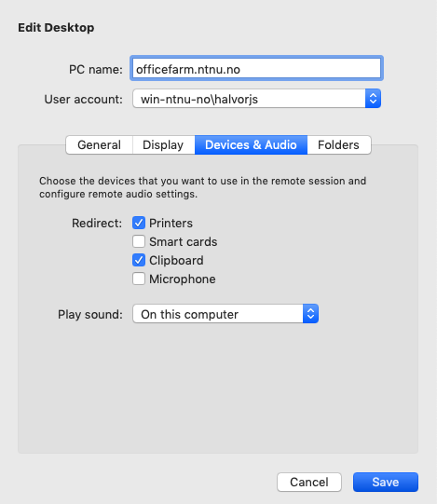Viewport: 437px width, 504px height.
Task: Switch to the General tab
Action: [x=99, y=145]
